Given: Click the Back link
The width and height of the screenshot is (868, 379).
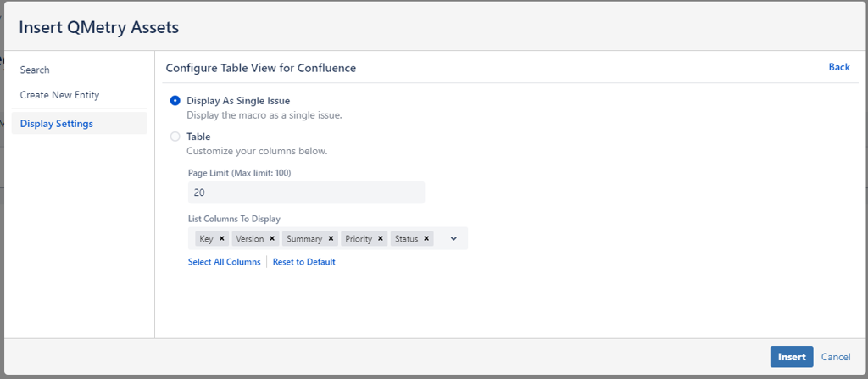Looking at the screenshot, I should pos(839,67).
